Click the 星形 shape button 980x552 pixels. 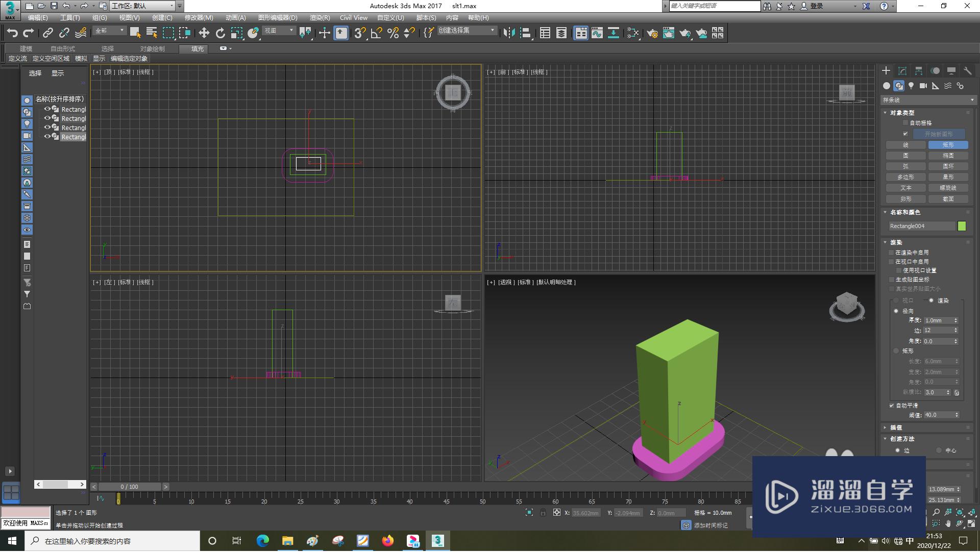coord(948,177)
